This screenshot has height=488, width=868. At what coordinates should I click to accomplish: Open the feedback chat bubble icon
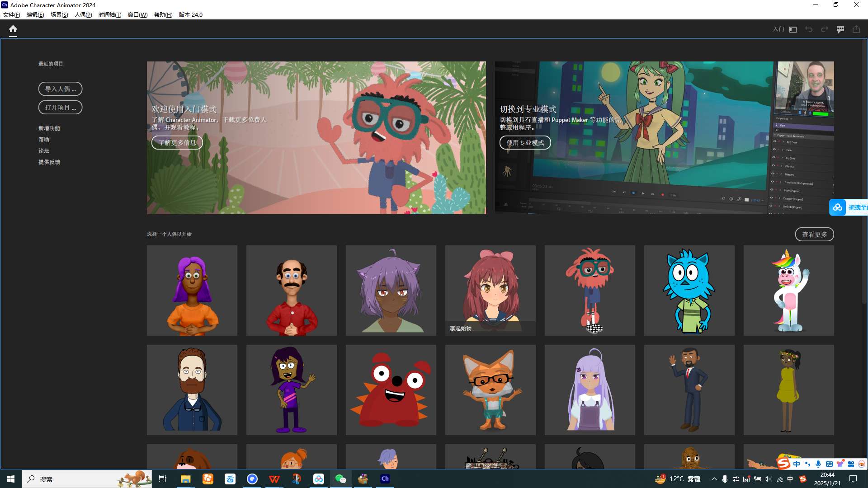coord(840,29)
